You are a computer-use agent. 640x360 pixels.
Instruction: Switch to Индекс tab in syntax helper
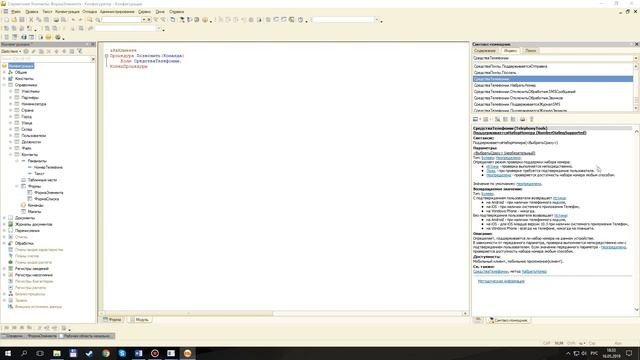(x=510, y=51)
